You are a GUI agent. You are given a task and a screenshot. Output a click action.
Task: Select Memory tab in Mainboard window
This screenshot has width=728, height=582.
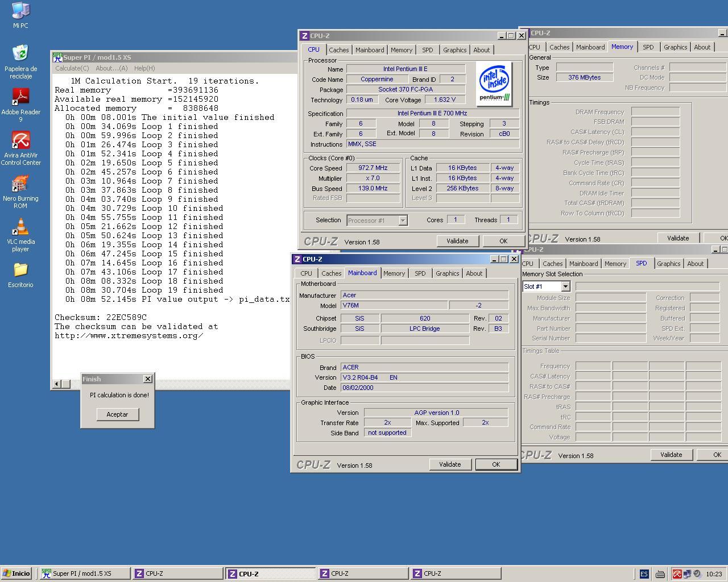tap(394, 273)
